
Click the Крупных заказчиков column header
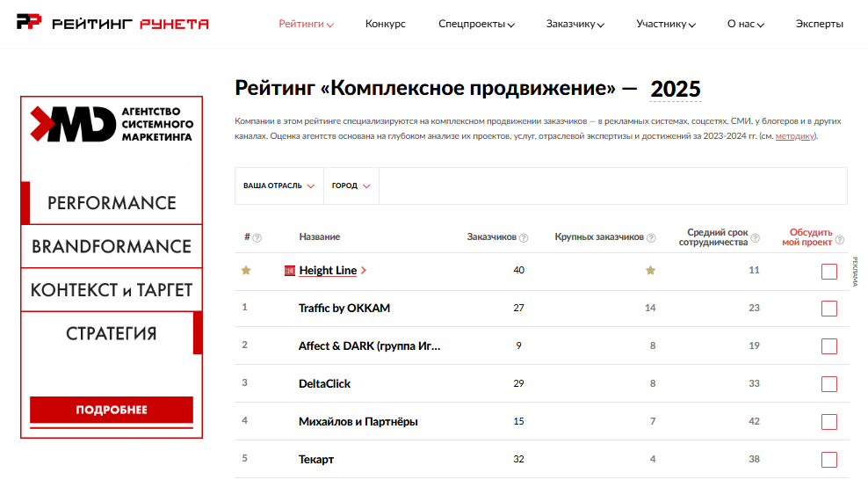(x=599, y=237)
